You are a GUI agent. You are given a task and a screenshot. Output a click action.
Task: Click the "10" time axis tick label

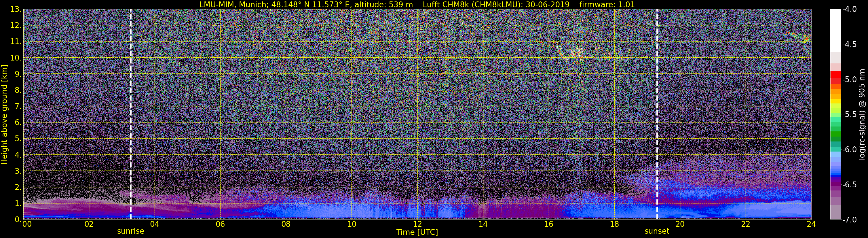click(x=352, y=224)
